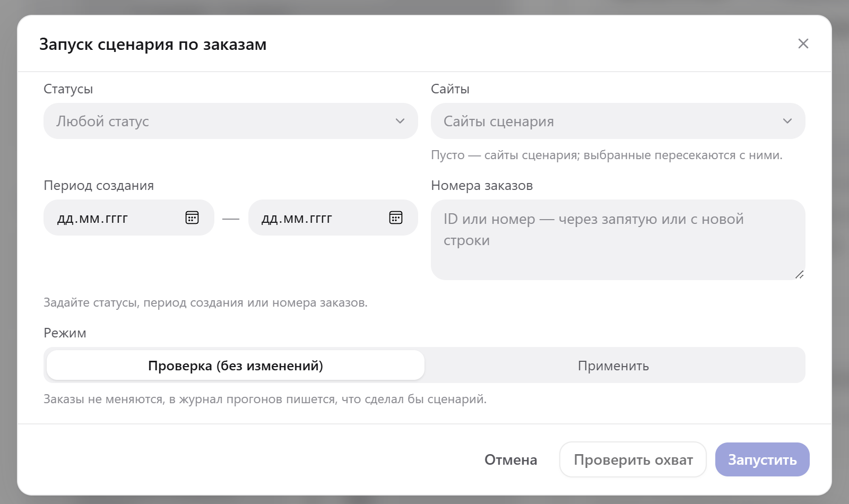849x504 pixels.
Task: Click hint 'Пусто — сайты сценария' text
Action: [607, 155]
